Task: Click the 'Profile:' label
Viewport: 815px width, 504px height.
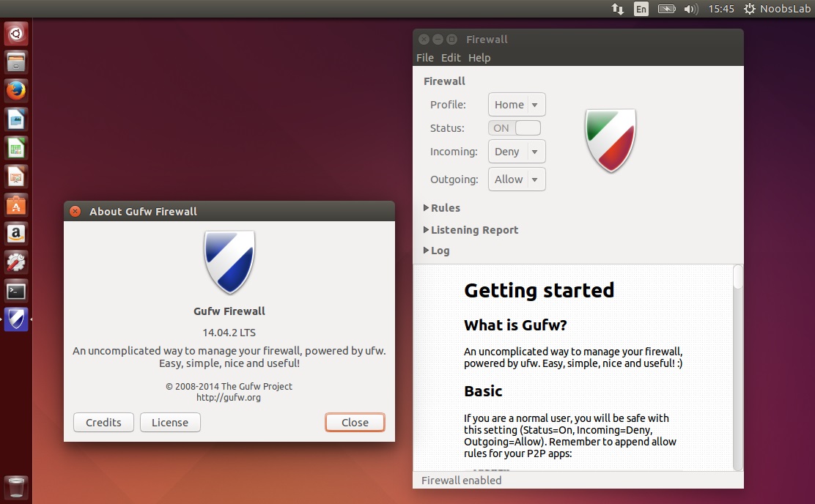Action: tap(448, 105)
